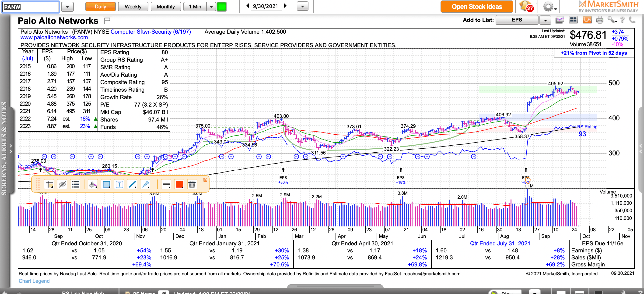Click the Composite Rating 95 row
Screen dimensions: 644x294
click(134, 82)
